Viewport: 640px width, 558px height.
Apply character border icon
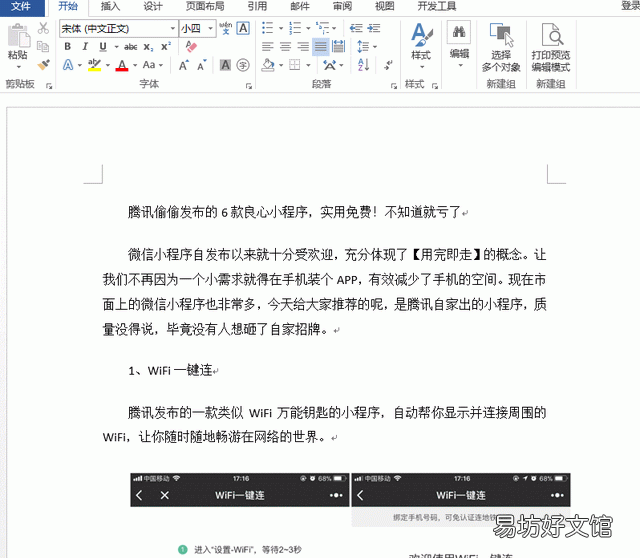pyautogui.click(x=243, y=28)
